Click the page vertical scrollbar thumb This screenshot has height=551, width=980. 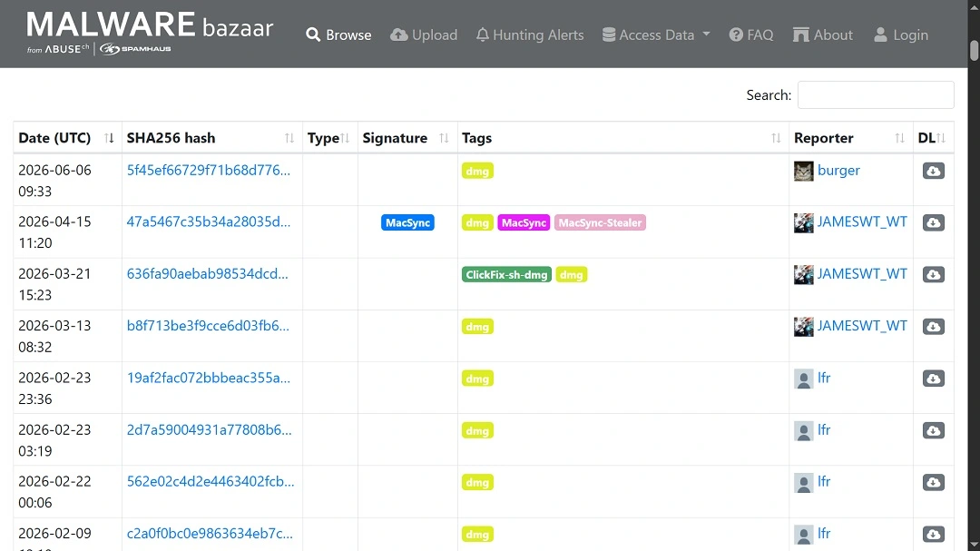tap(974, 50)
